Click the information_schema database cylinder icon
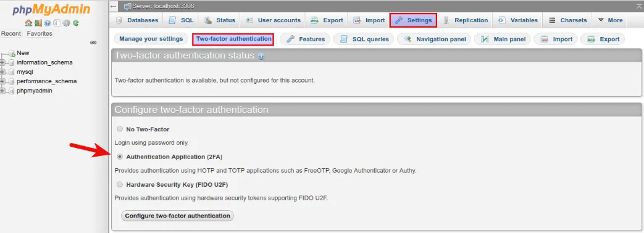 12,63
